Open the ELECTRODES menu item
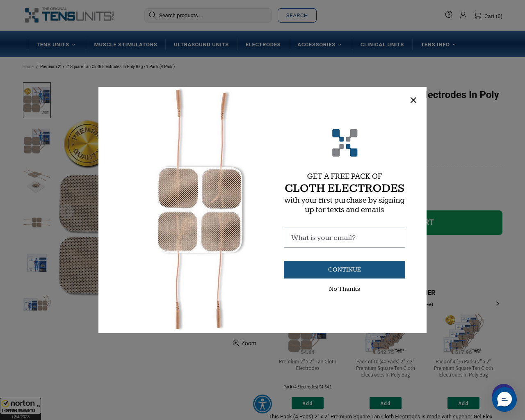This screenshot has width=525, height=420. pyautogui.click(x=263, y=44)
